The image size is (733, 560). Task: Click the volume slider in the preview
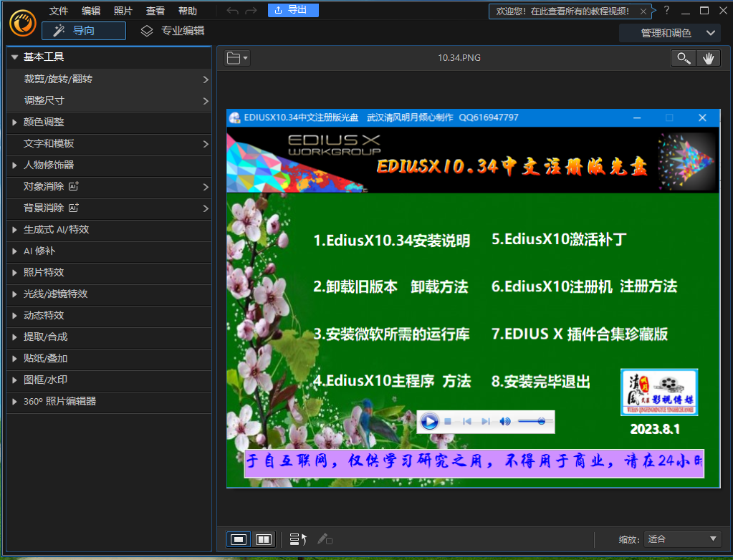tap(535, 422)
